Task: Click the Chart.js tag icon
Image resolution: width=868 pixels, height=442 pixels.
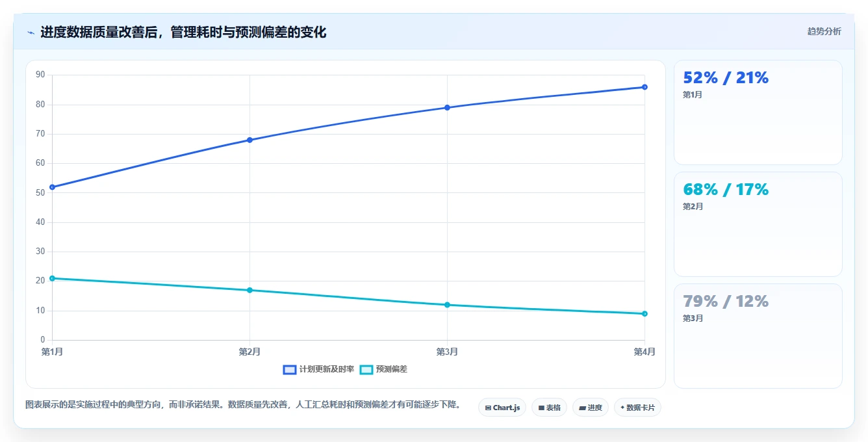Action: (488, 408)
